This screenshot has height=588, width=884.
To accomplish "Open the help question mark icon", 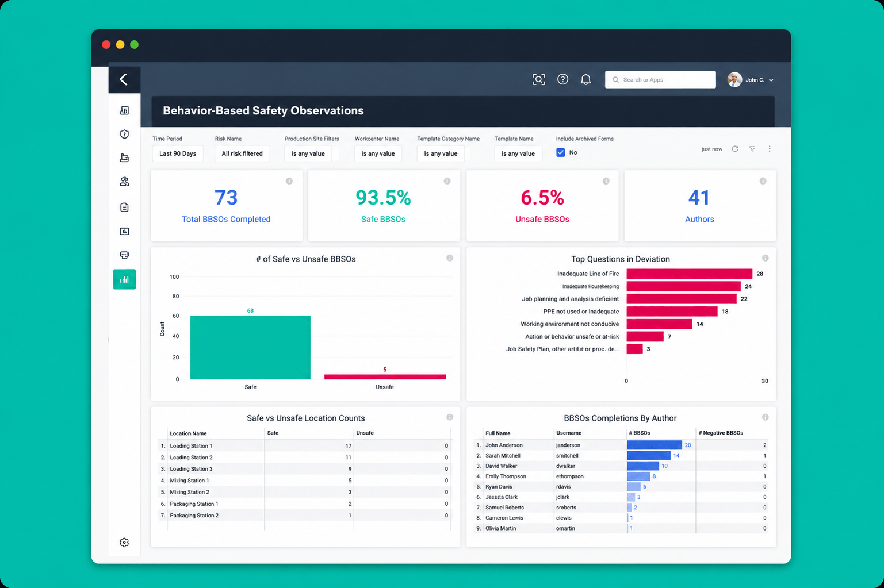I will [x=563, y=79].
